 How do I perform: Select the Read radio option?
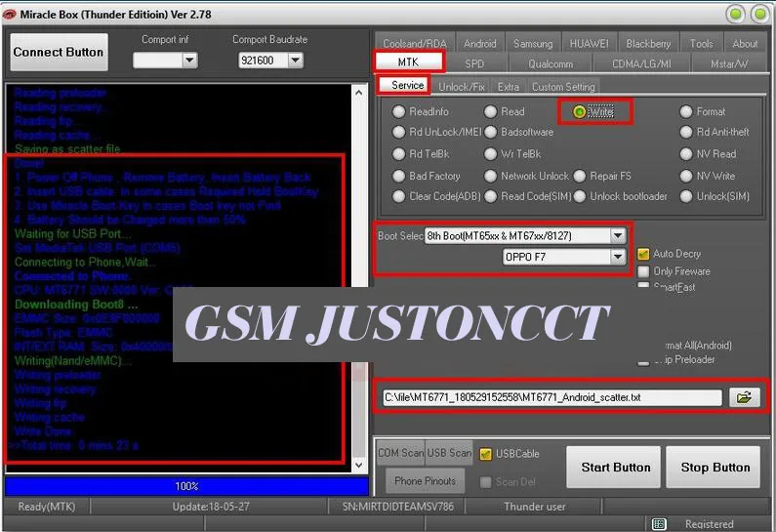[490, 112]
